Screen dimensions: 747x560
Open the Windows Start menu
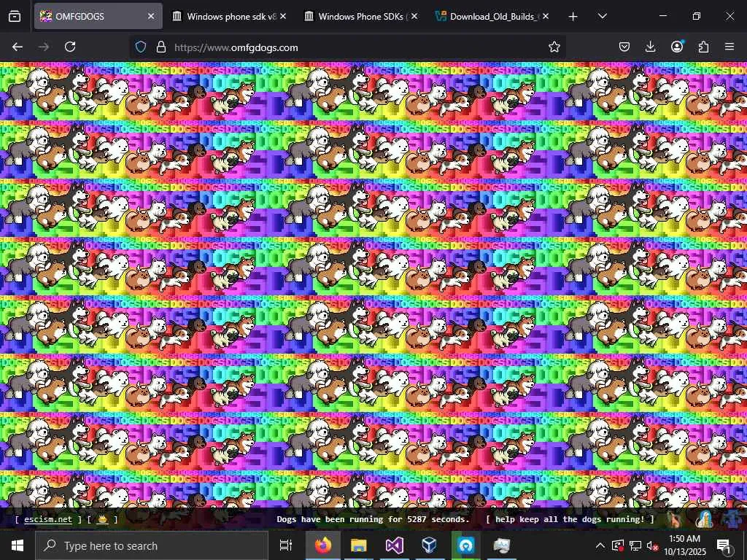[x=18, y=545]
